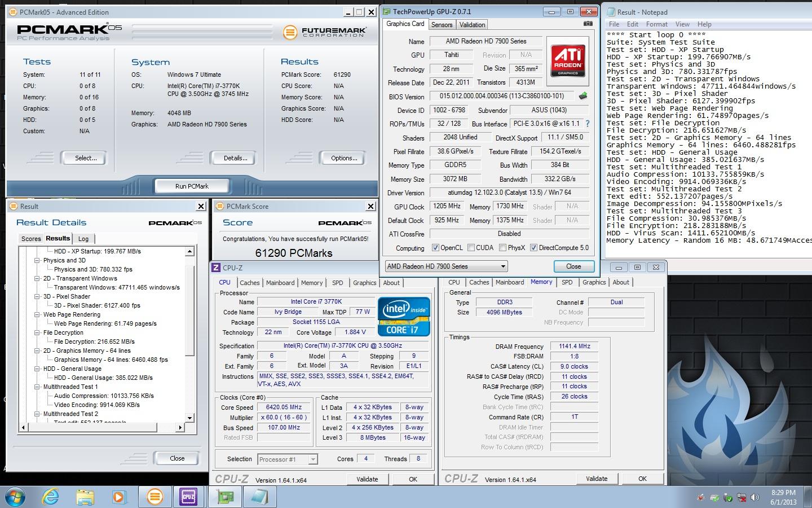This screenshot has width=812, height=508.
Task: Collapse the Multithreaded Test 1 node
Action: (x=37, y=387)
